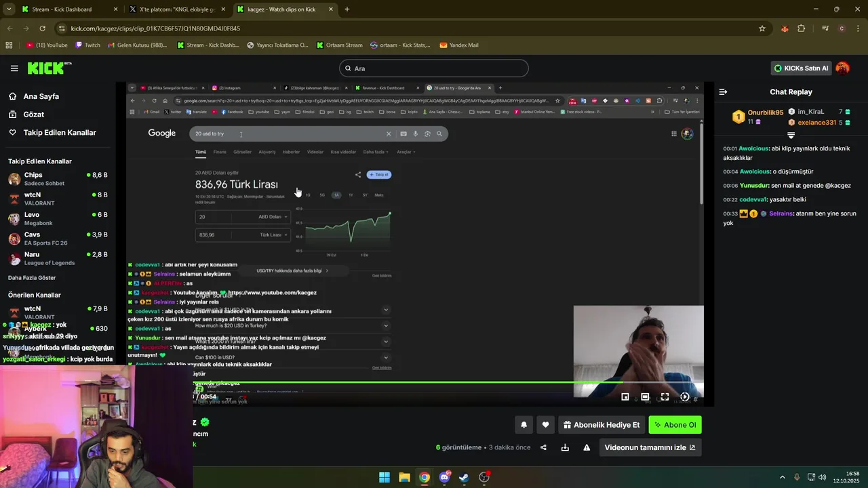
Task: Click Abonelik Hediye Et button
Action: [x=601, y=425]
